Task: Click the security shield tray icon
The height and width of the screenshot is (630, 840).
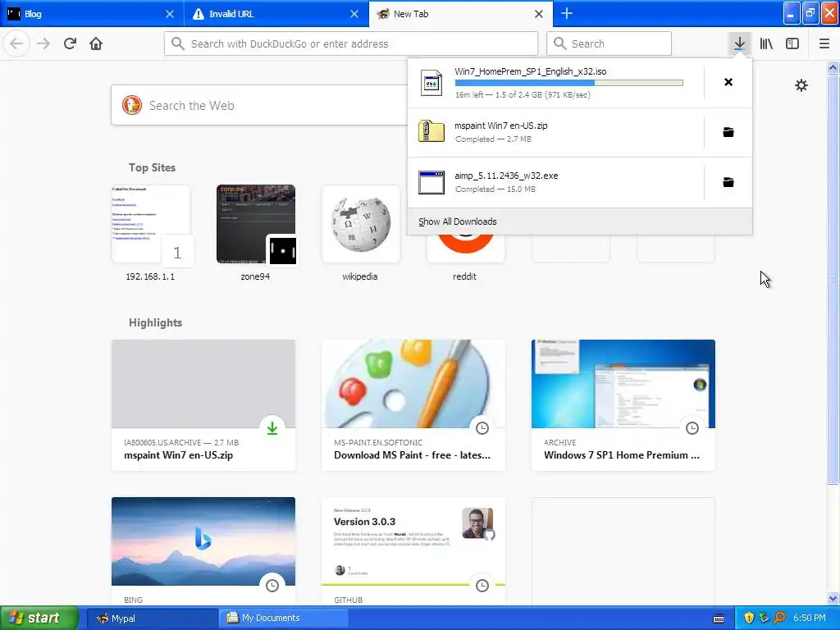Action: [x=749, y=618]
